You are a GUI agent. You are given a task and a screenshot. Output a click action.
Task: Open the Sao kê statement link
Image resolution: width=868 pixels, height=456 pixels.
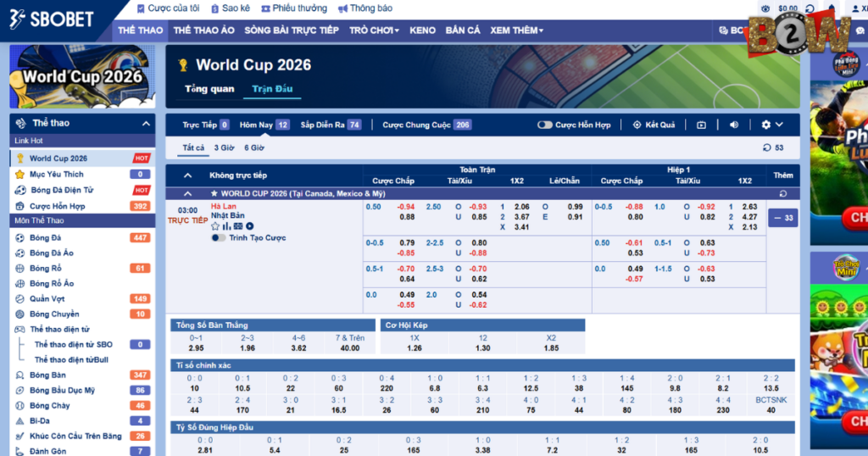[231, 8]
